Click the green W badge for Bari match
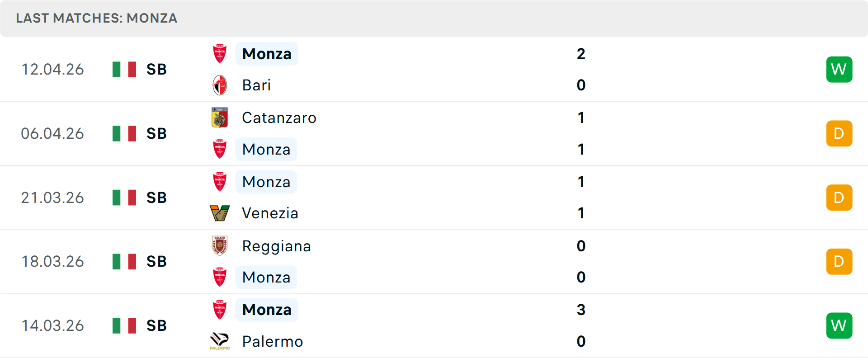This screenshot has height=358, width=868. (x=839, y=70)
